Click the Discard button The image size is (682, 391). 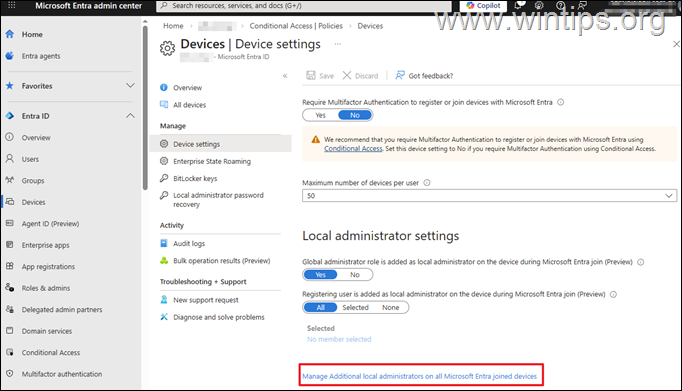click(361, 76)
